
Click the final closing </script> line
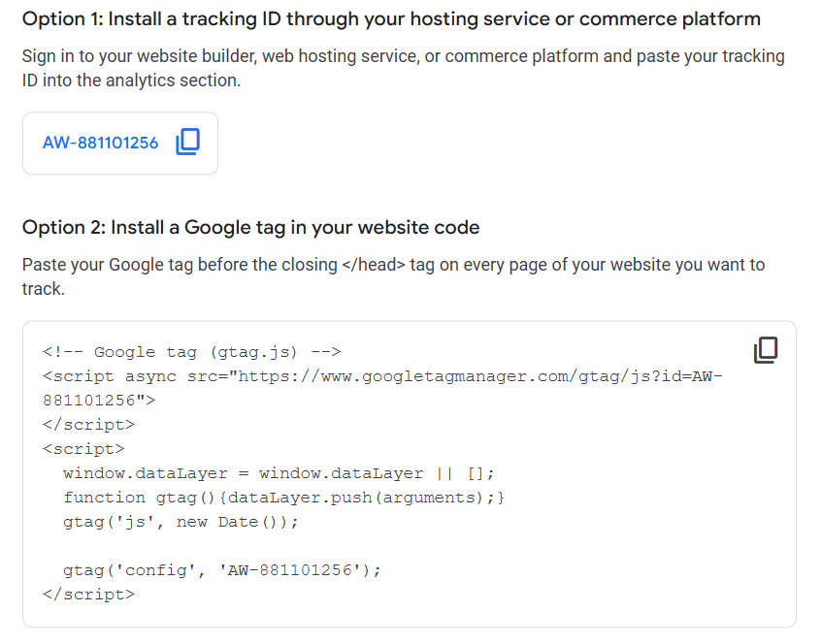(88, 595)
